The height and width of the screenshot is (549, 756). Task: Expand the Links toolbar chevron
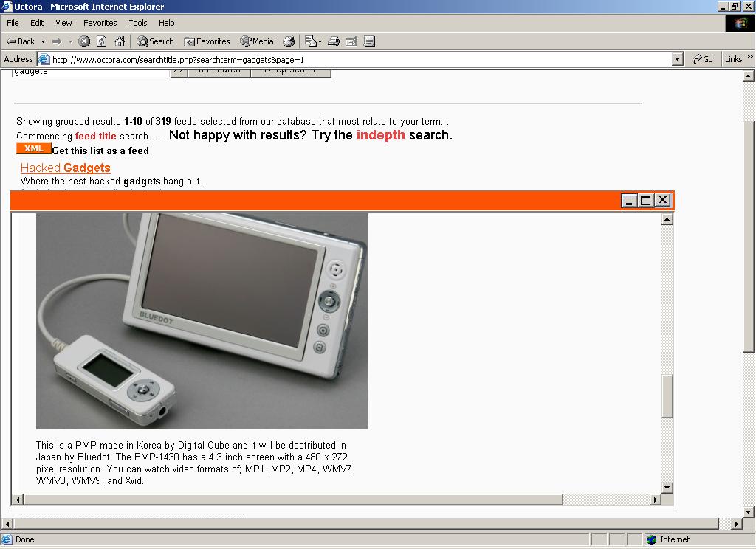pos(750,57)
